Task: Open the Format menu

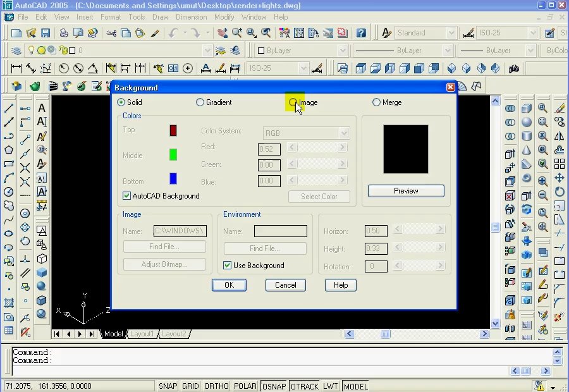Action: (111, 17)
